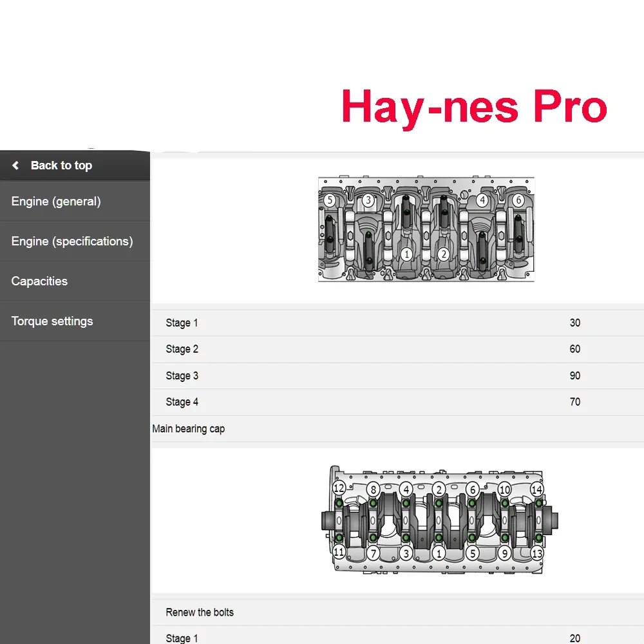The height and width of the screenshot is (644, 644).
Task: Select Torque settings in the sidebar
Action: 75,321
